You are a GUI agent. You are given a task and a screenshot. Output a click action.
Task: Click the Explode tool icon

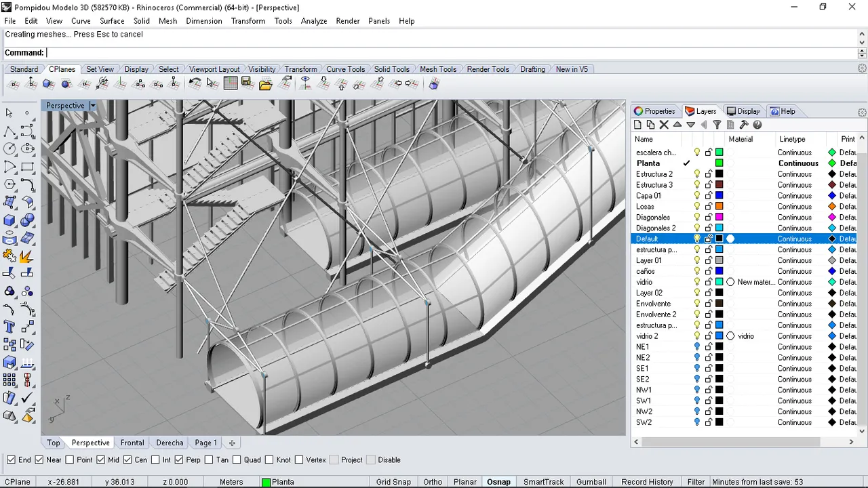(x=27, y=256)
